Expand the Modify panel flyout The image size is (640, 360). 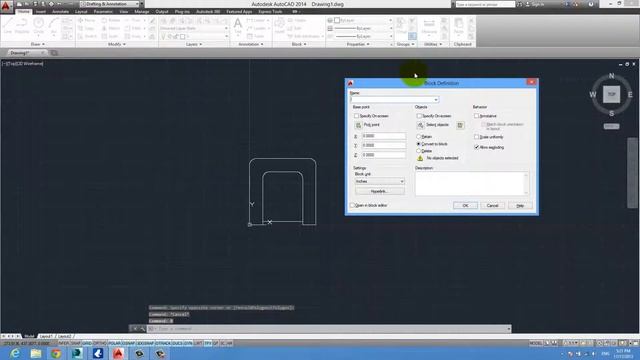coord(117,44)
